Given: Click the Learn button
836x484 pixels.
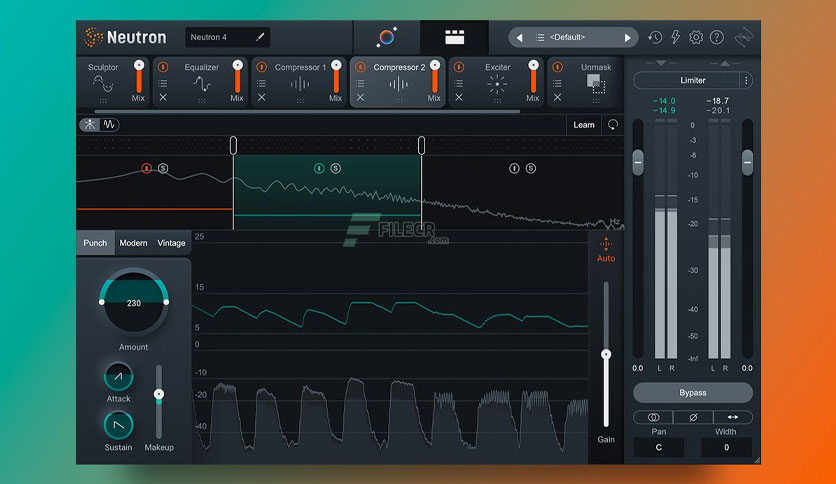Looking at the screenshot, I should (584, 125).
